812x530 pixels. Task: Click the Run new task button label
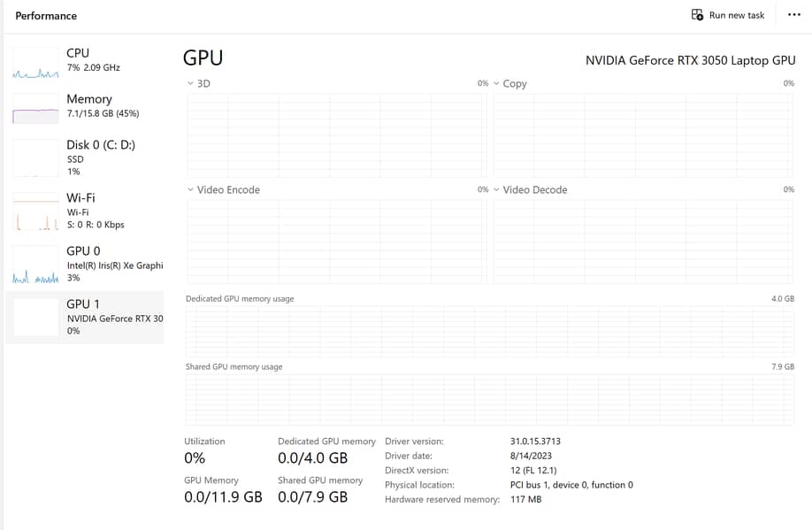pos(737,15)
